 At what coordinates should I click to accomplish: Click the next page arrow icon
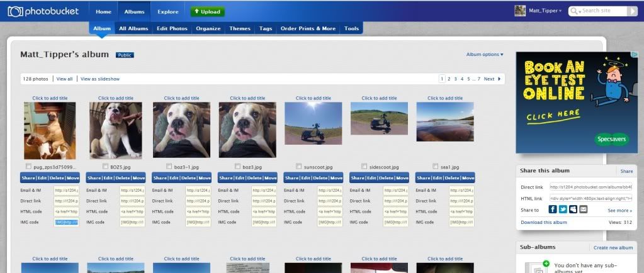click(499, 79)
